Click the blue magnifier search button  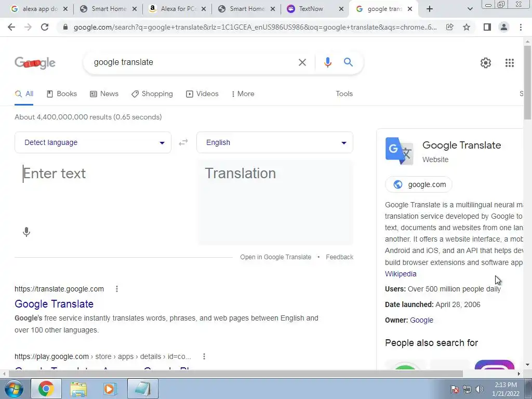click(x=348, y=62)
